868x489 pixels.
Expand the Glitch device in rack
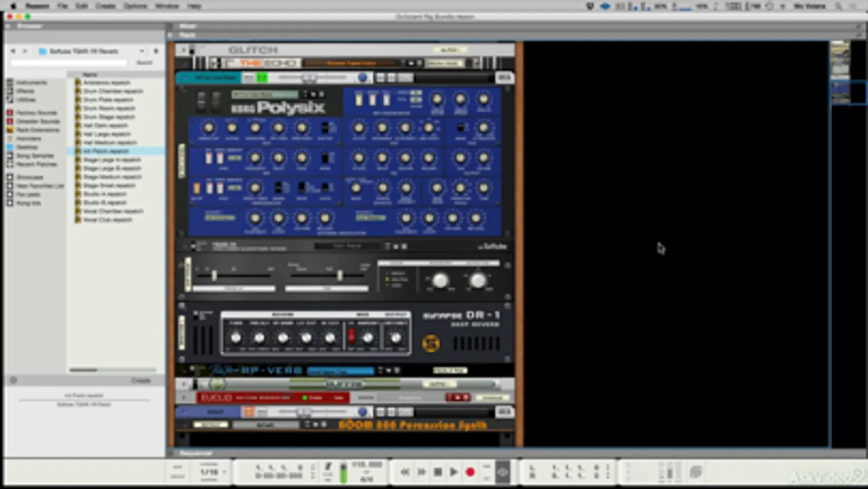[x=183, y=50]
